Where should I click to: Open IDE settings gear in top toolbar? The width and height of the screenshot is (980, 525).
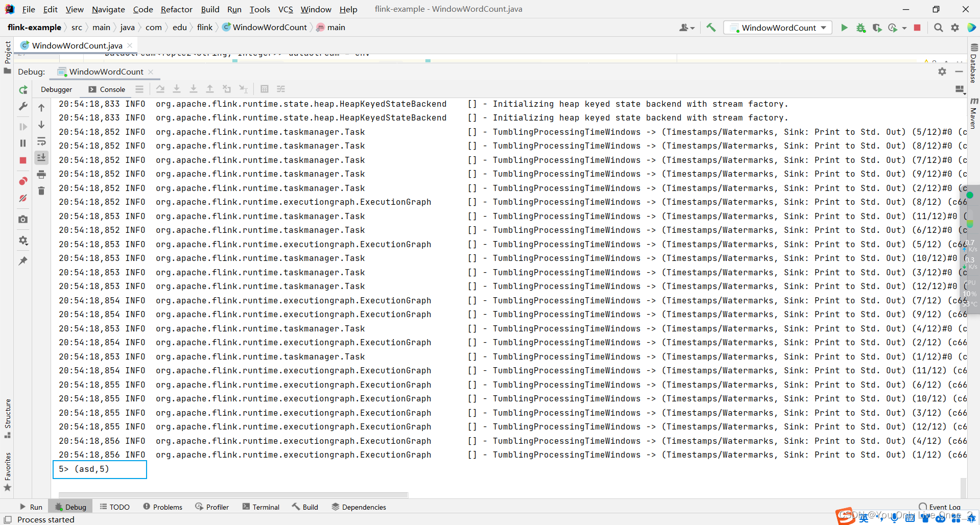tap(955, 28)
